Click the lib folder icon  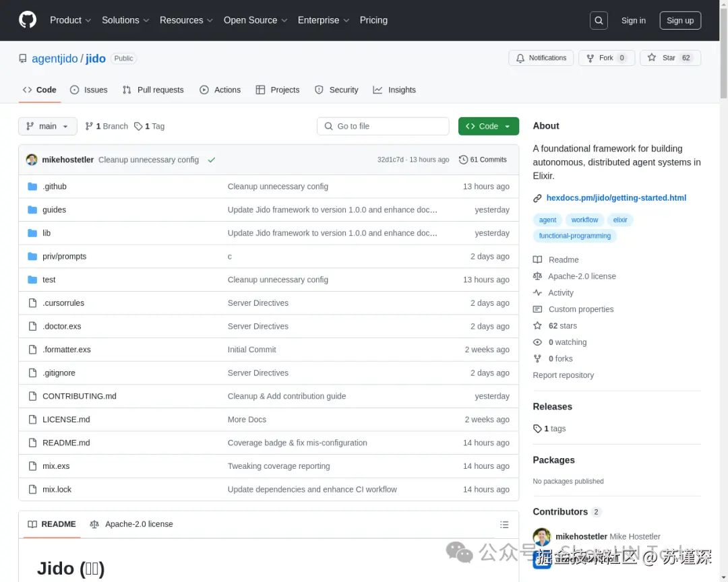[32, 233]
